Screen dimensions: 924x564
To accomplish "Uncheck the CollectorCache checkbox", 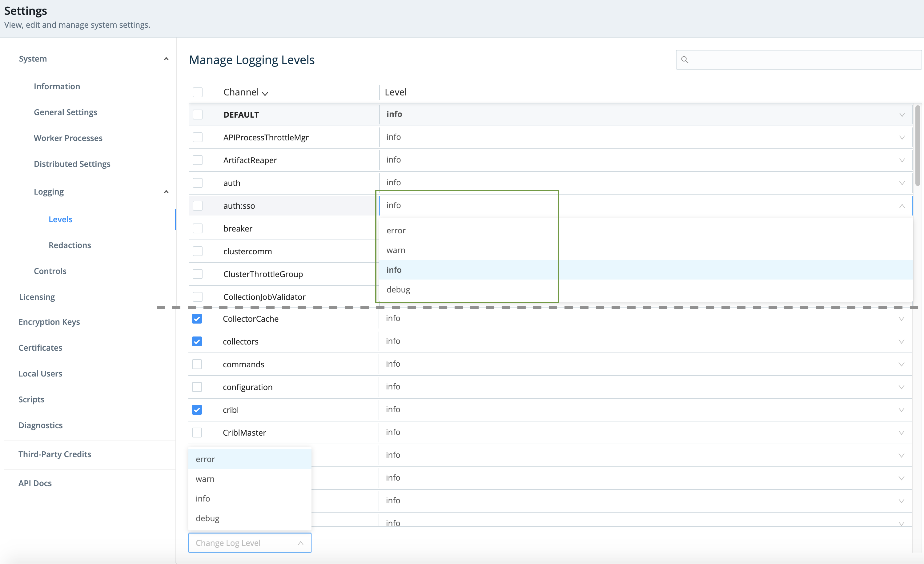I will pyautogui.click(x=197, y=319).
